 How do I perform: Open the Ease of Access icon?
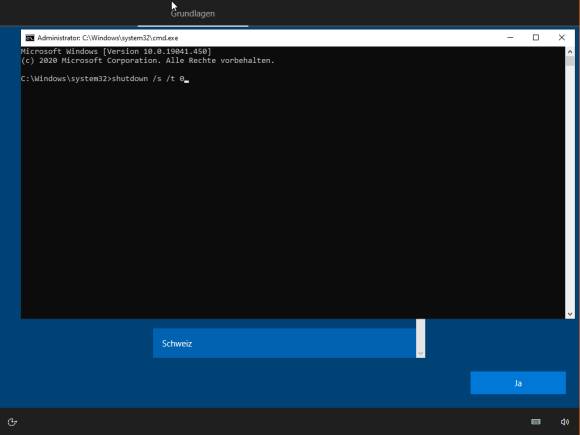click(x=13, y=422)
